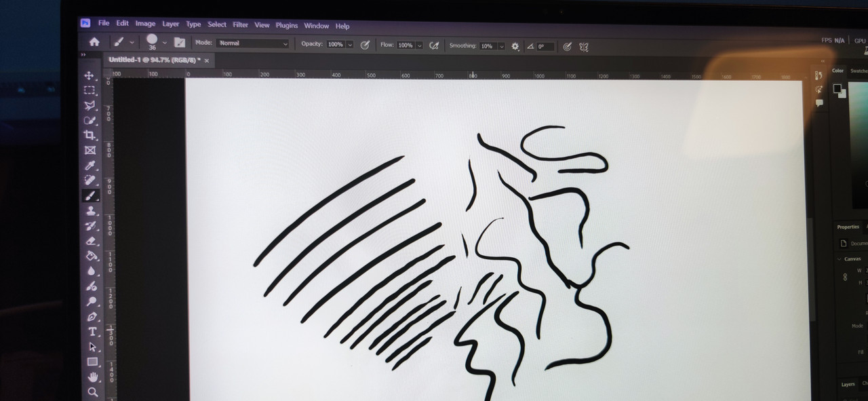Open the Help menu
The height and width of the screenshot is (401, 868).
tap(342, 26)
